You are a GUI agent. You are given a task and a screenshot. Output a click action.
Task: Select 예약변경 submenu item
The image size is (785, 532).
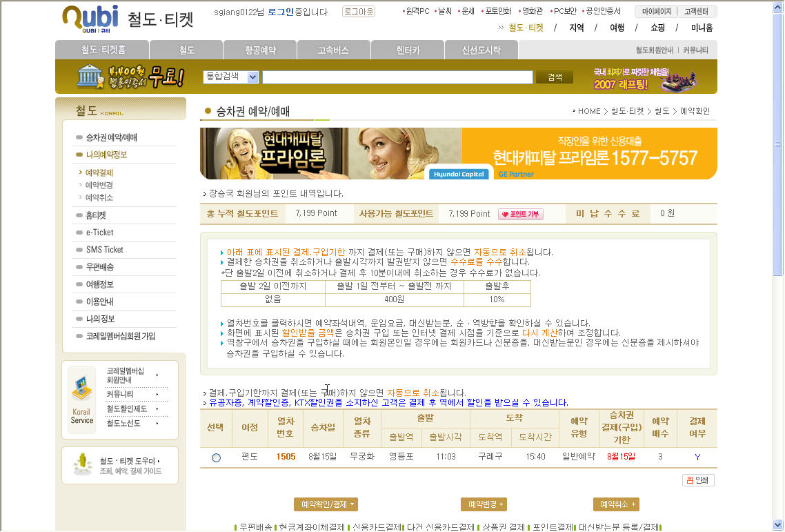tap(99, 185)
